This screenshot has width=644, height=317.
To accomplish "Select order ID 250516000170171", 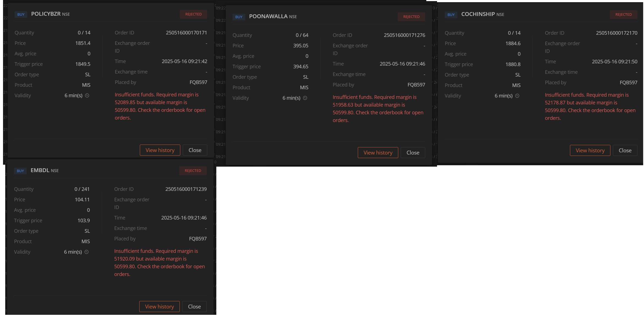I will [x=186, y=33].
